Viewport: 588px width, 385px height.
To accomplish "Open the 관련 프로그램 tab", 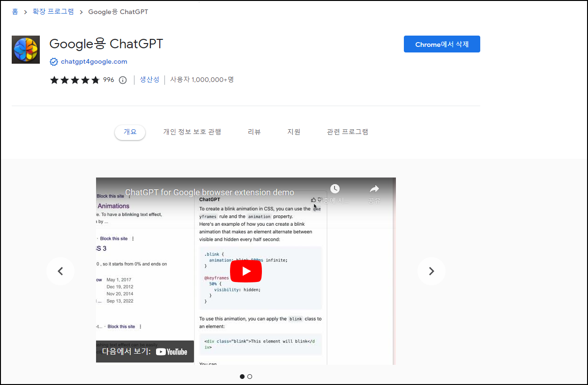I will [348, 132].
